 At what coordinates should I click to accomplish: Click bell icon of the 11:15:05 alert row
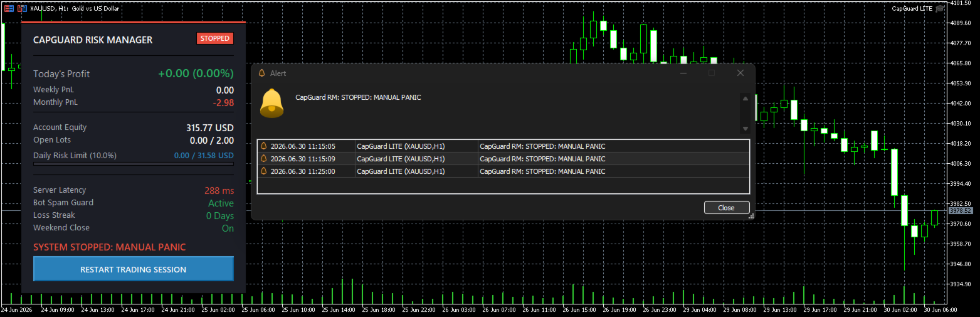pyautogui.click(x=264, y=146)
